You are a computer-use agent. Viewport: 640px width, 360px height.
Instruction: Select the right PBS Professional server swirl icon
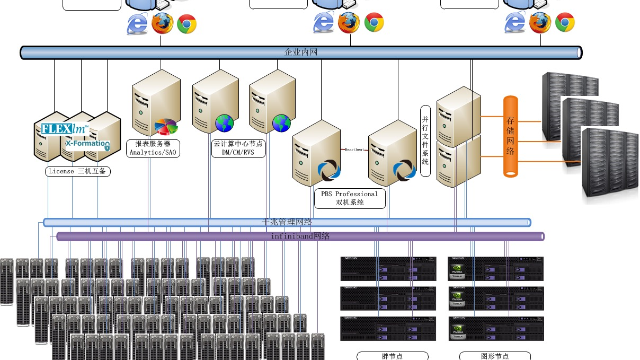coord(404,170)
